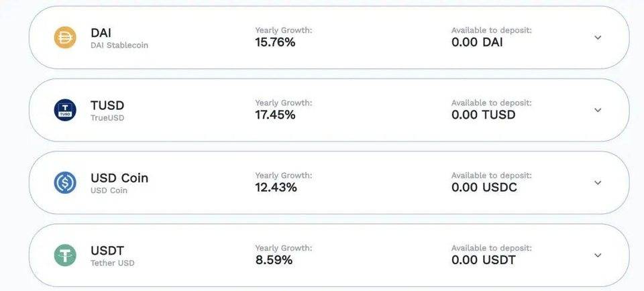Click the 0.00 USDT available balance
This screenshot has height=291, width=644.
(x=484, y=260)
